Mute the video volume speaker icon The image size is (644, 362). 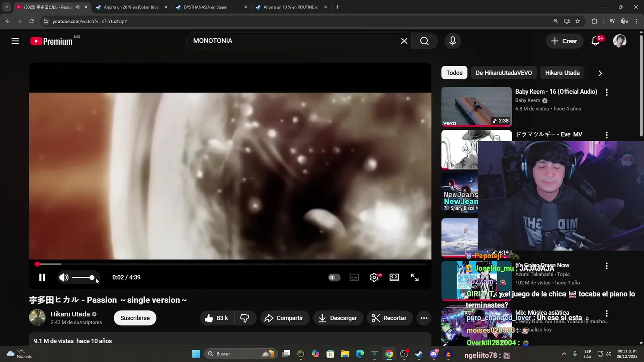64,277
